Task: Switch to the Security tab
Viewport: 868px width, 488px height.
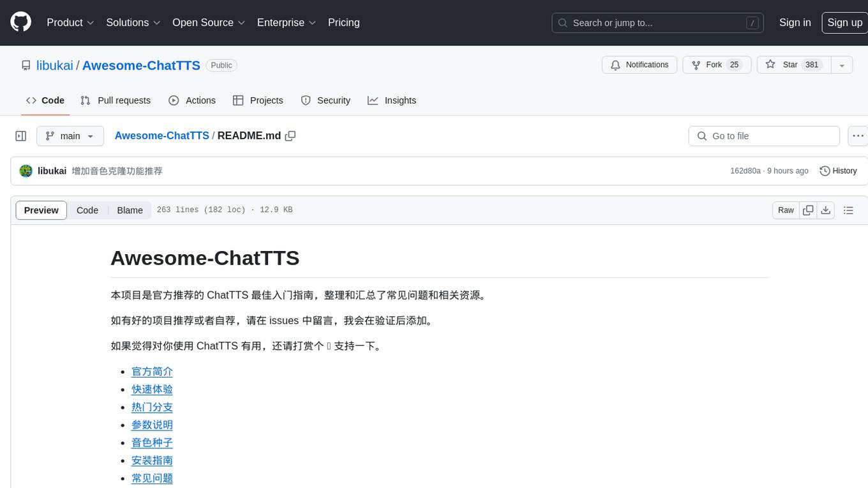Action: [x=325, y=100]
